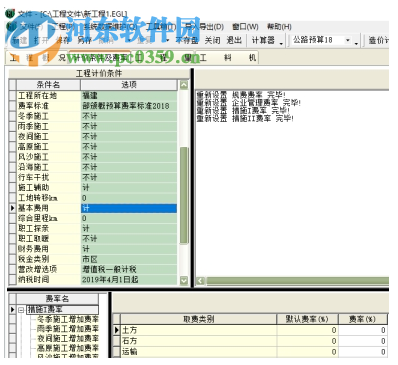The image size is (398, 365).
Task: Collapse the 措施I费率 tree node
Action: point(21,310)
